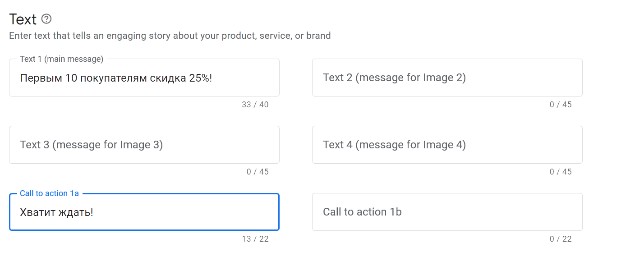Viewport: 644px width, 257px height.
Task: Place cursor on the word "покупателям" in Text 1
Action: 108,78
